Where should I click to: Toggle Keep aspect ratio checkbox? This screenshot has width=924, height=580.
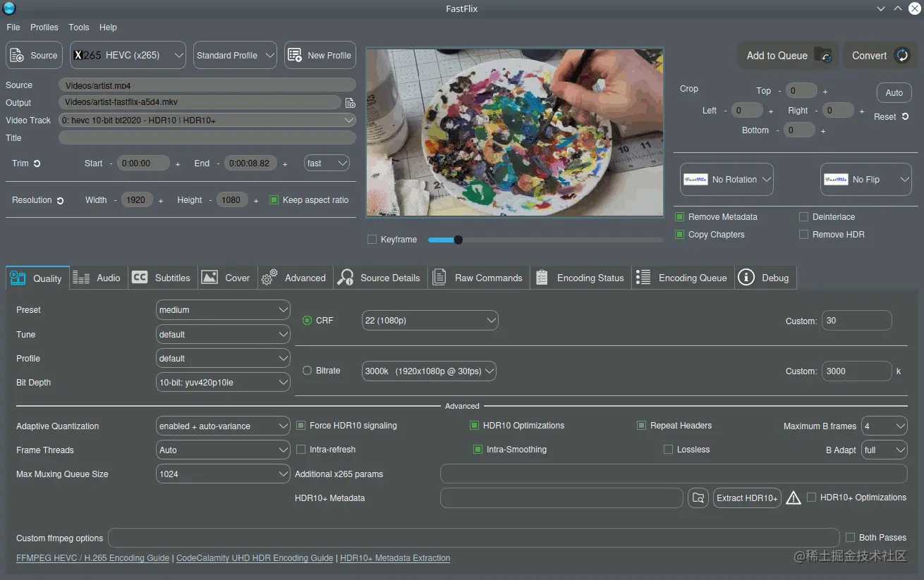click(x=274, y=200)
